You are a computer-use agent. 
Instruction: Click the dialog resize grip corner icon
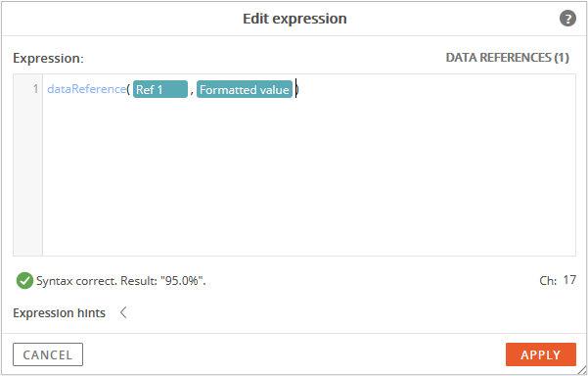(582, 370)
